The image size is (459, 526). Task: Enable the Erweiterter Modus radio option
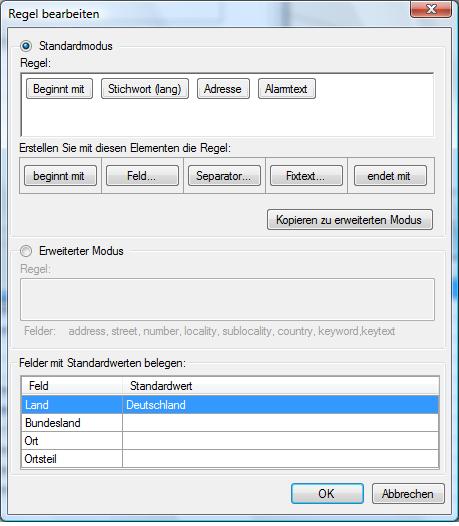tap(26, 251)
